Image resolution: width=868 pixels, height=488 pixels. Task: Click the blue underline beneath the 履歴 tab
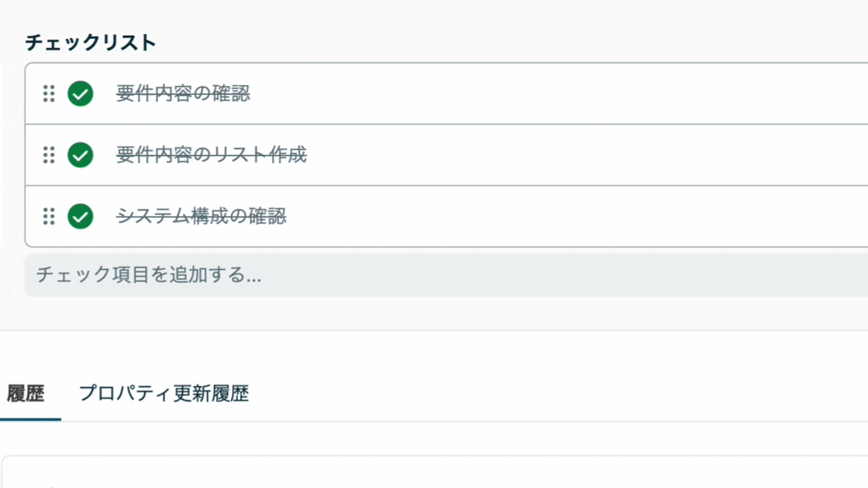[x=30, y=419]
